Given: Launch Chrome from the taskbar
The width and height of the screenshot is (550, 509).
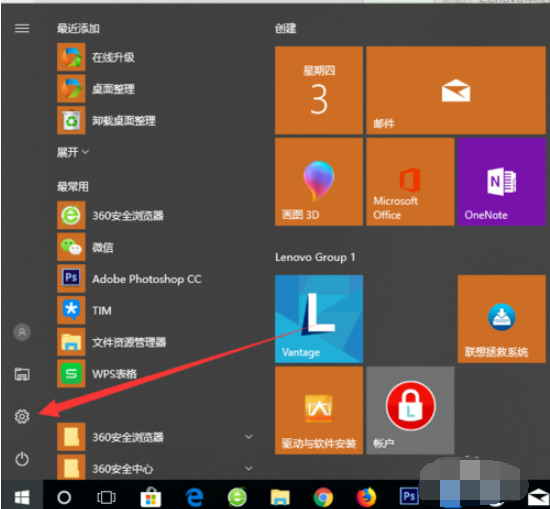Looking at the screenshot, I should click(323, 497).
